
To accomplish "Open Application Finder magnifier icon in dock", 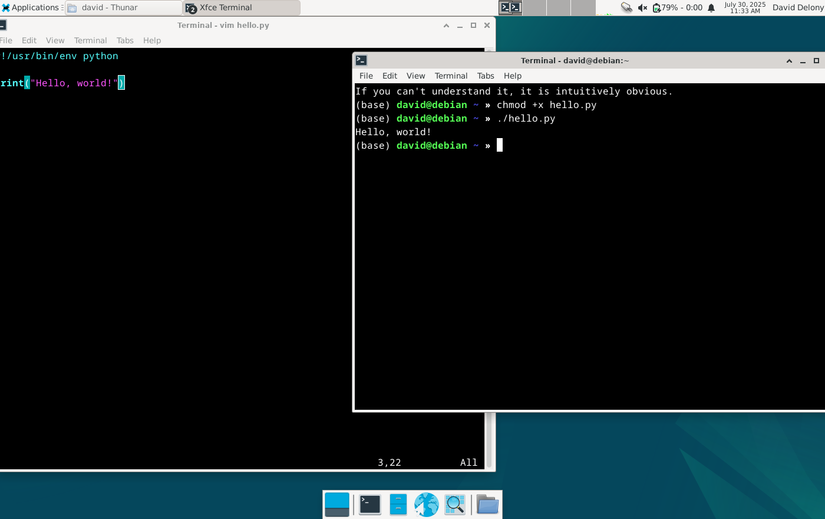I will pyautogui.click(x=455, y=504).
